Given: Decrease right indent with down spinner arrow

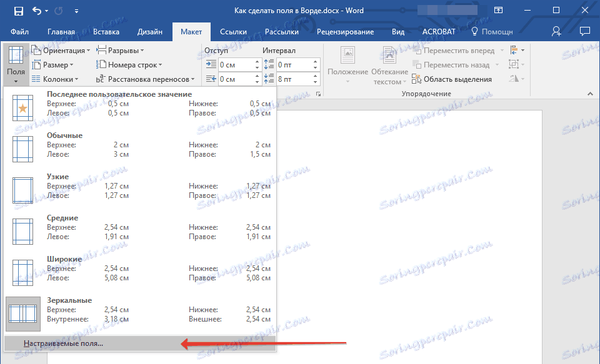Looking at the screenshot, I should pos(257,82).
